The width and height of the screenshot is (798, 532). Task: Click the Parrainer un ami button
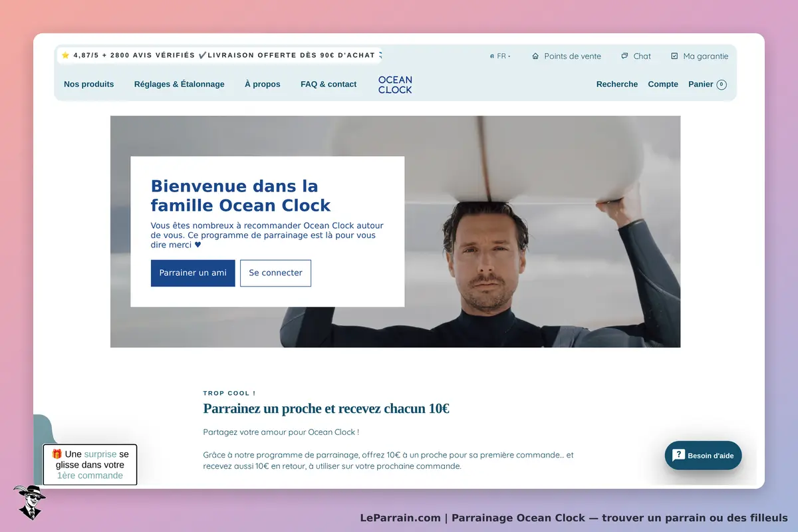tap(193, 273)
